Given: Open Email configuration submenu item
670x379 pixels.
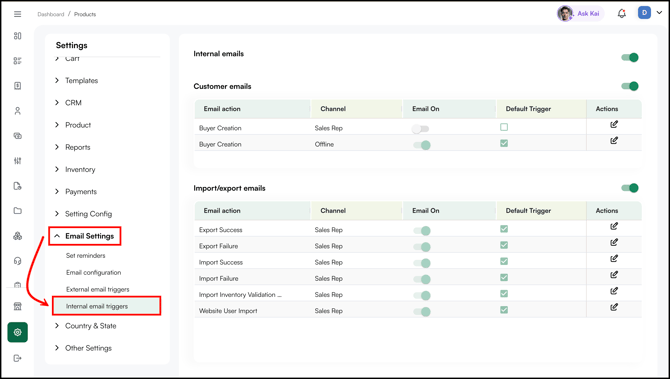Looking at the screenshot, I should pyautogui.click(x=94, y=272).
